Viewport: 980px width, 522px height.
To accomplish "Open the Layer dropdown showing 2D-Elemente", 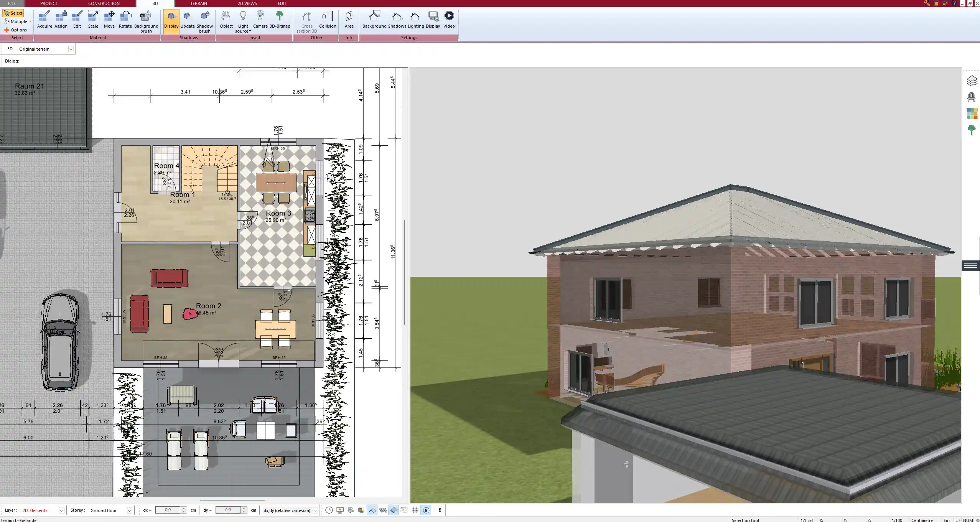I will pos(61,510).
